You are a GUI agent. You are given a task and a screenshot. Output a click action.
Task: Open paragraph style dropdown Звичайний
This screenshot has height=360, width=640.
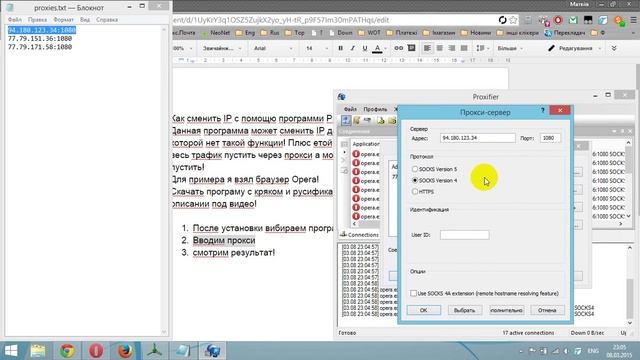(222, 48)
